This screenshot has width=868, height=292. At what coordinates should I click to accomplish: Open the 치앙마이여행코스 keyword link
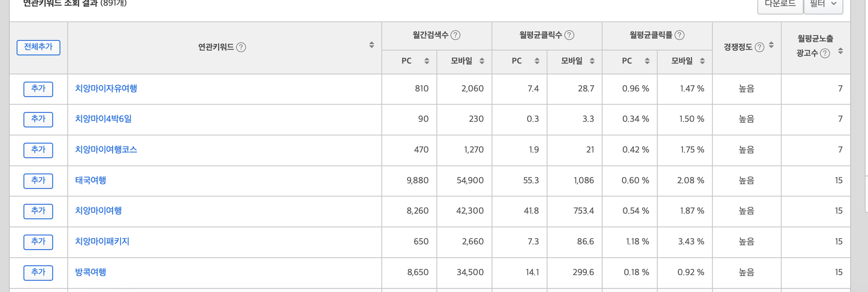(x=106, y=150)
